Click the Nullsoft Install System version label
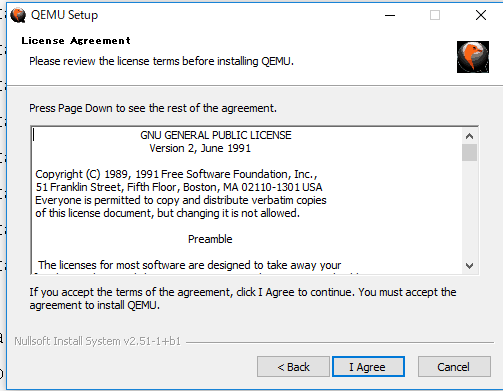Viewport: 503px width, 391px height. point(97,341)
